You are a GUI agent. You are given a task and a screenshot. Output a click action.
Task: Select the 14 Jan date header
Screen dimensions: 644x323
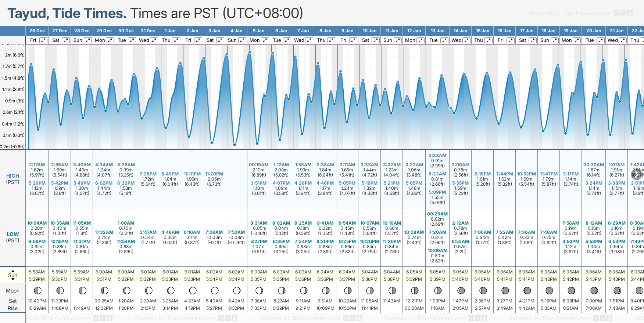[x=460, y=31]
